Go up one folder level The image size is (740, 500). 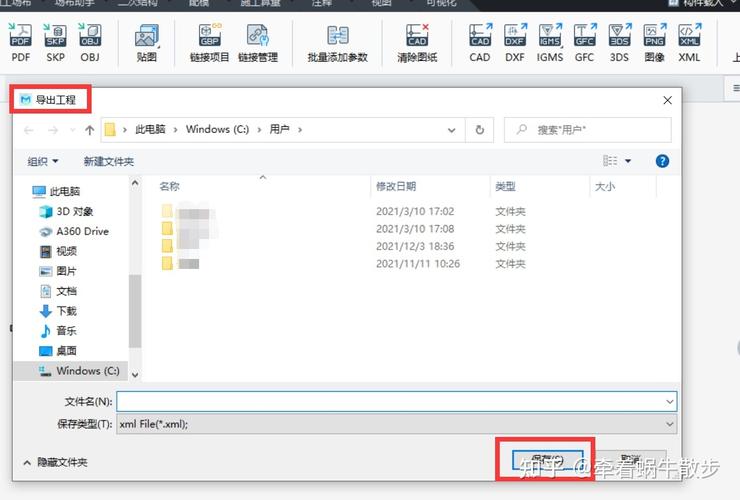coord(90,130)
